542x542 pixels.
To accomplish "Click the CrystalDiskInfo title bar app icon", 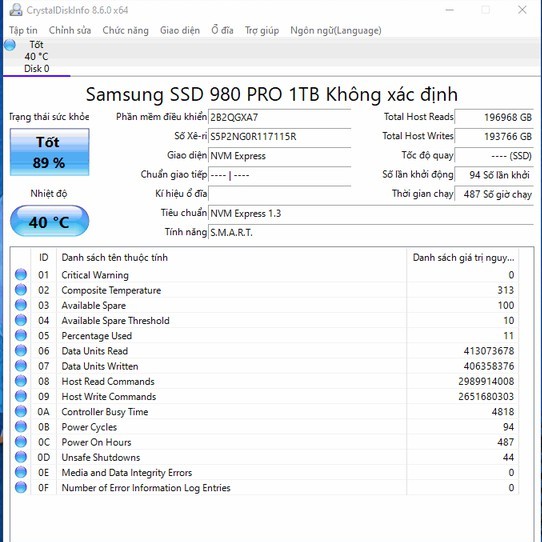I will click(x=16, y=10).
